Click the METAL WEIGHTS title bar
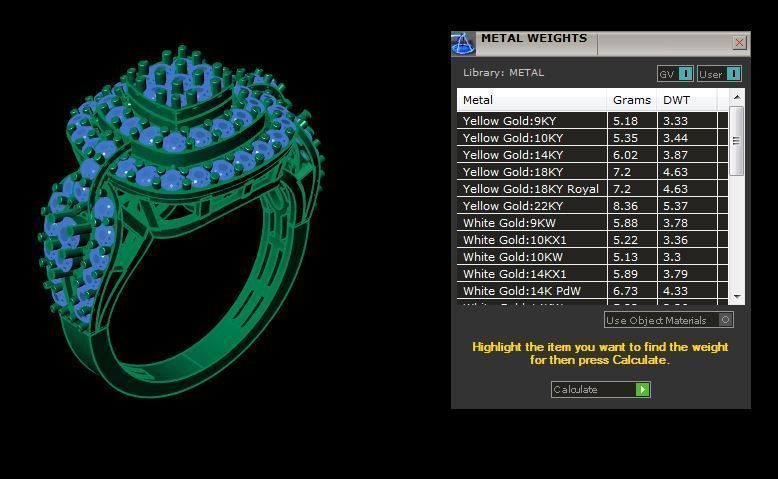Screen dimensions: 778x479 click(x=600, y=44)
